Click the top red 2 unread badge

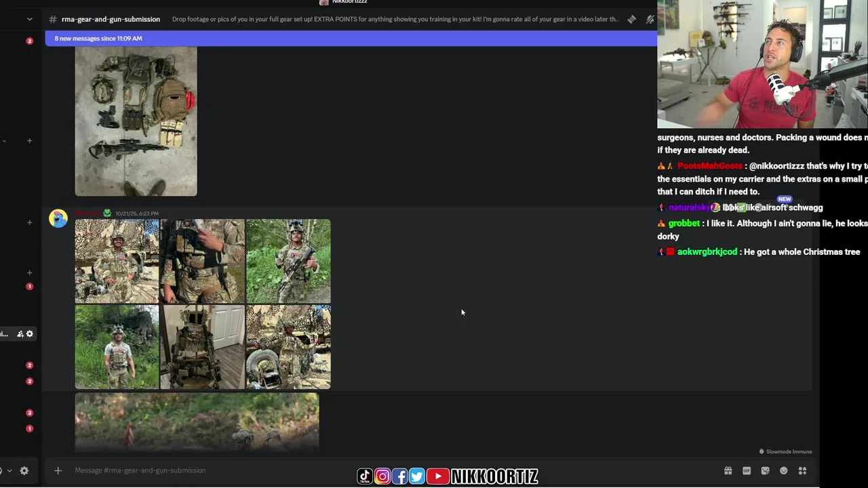(x=29, y=41)
